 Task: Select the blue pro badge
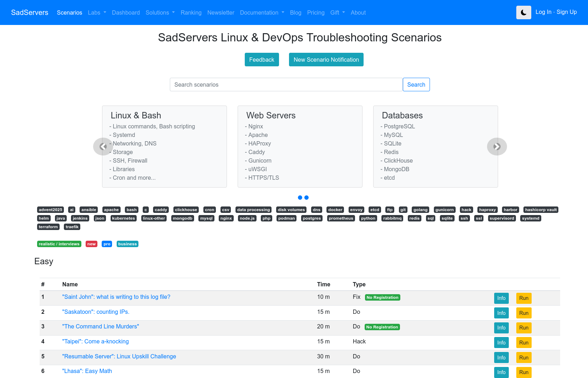coord(107,244)
